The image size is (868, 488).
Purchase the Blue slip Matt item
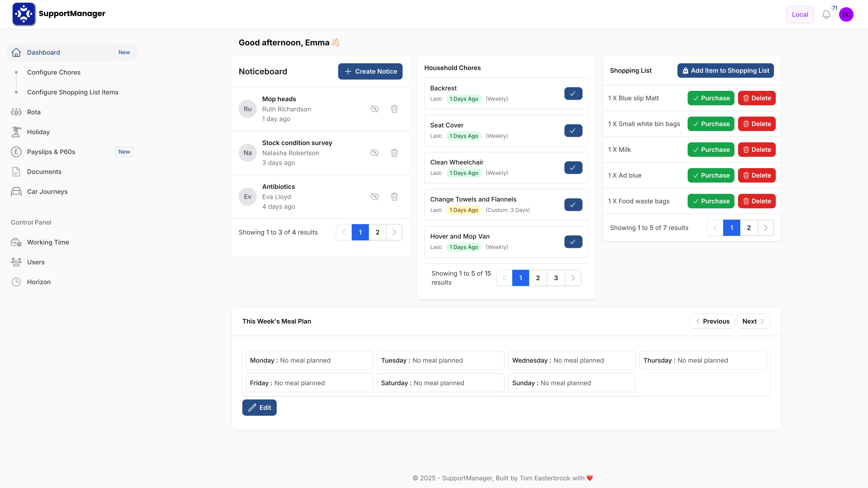(711, 98)
